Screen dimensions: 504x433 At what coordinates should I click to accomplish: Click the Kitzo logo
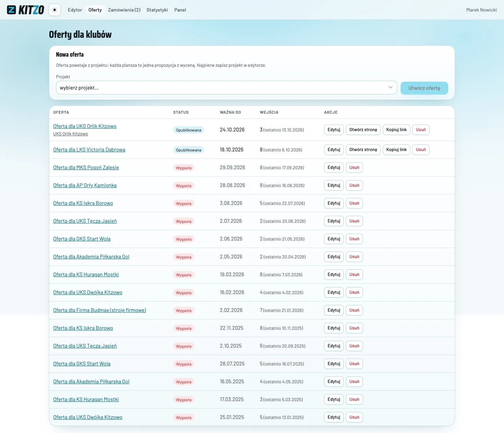pos(26,10)
